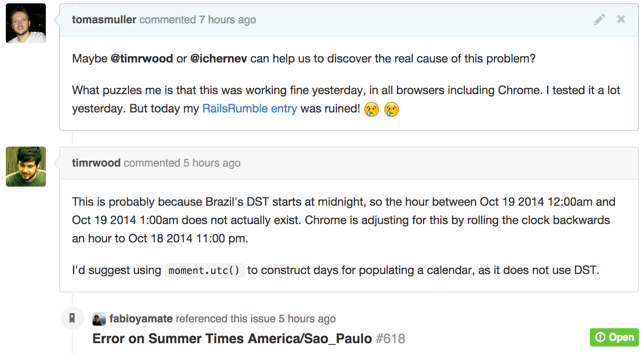Click fabioyamate's small avatar icon

pos(99,319)
